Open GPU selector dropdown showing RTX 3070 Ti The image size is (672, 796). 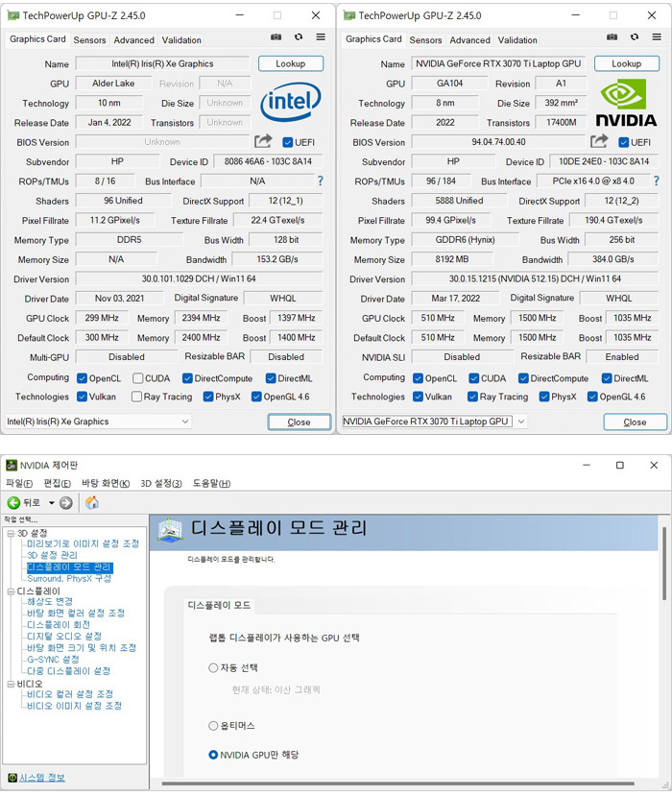tap(435, 422)
